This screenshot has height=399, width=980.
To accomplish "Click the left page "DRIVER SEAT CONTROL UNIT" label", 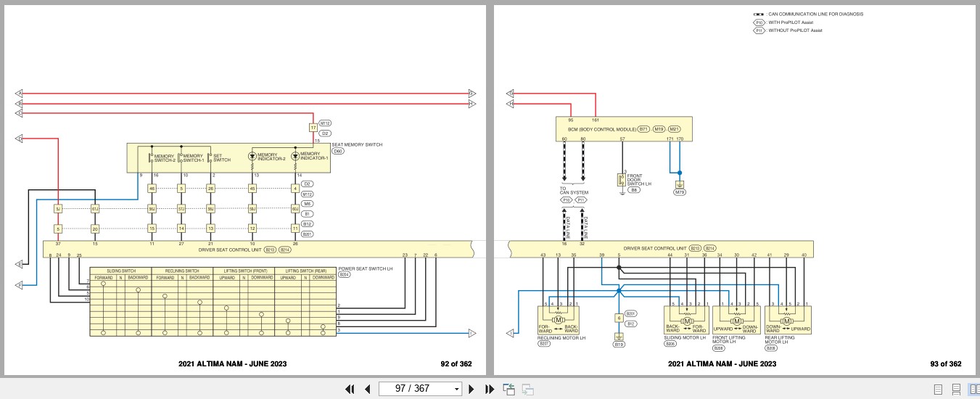I will [x=231, y=249].
